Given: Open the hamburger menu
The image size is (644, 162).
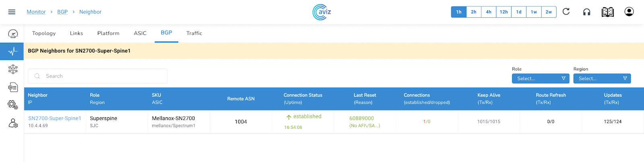Looking at the screenshot, I should pyautogui.click(x=12, y=12).
